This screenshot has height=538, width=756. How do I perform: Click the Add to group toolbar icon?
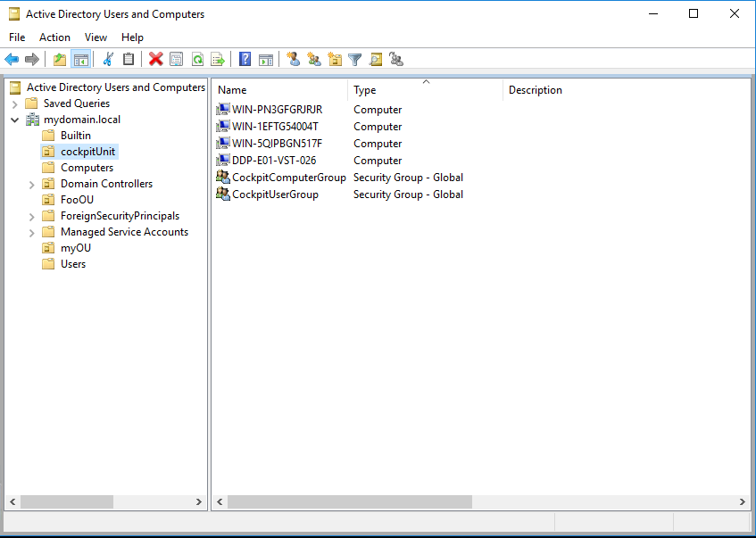point(396,59)
